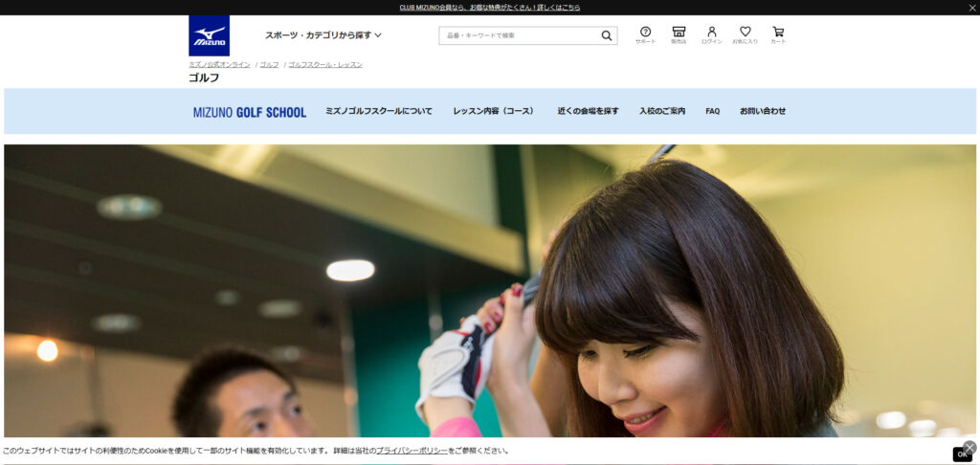Click the login person icon
This screenshot has width=980, height=465.
coord(711,33)
